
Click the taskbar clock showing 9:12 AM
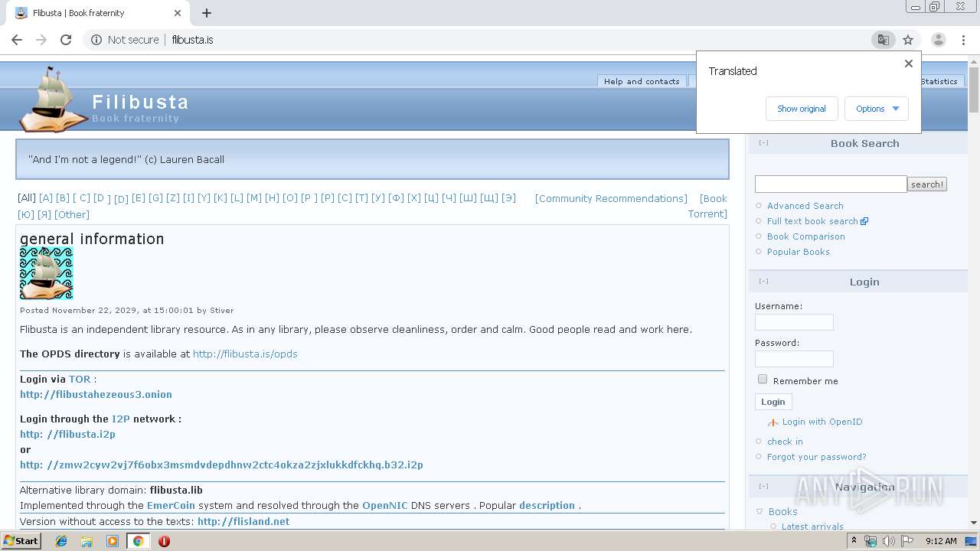pos(941,541)
